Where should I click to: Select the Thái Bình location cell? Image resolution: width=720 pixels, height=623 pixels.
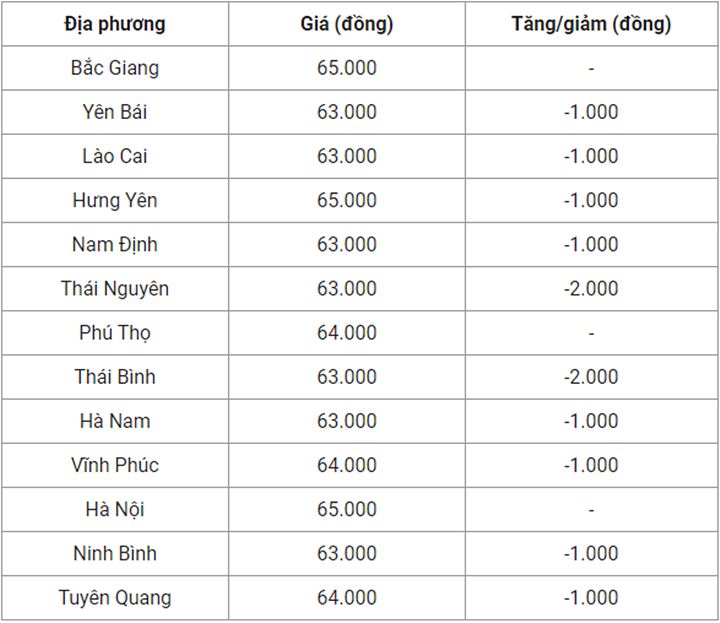tap(115, 377)
